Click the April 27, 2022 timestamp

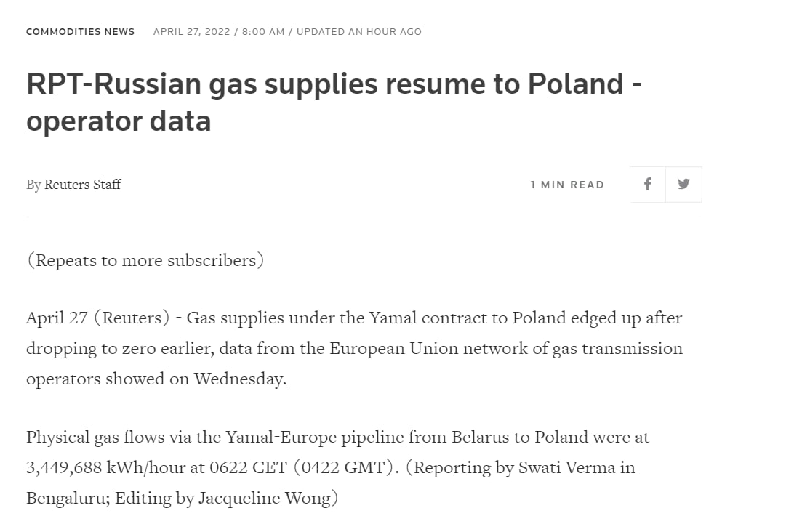191,32
